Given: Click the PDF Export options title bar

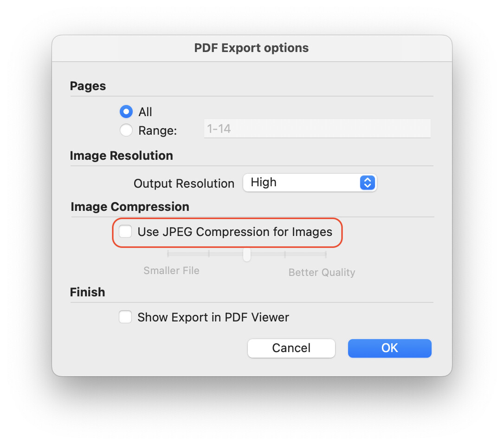Looking at the screenshot, I should click(252, 48).
